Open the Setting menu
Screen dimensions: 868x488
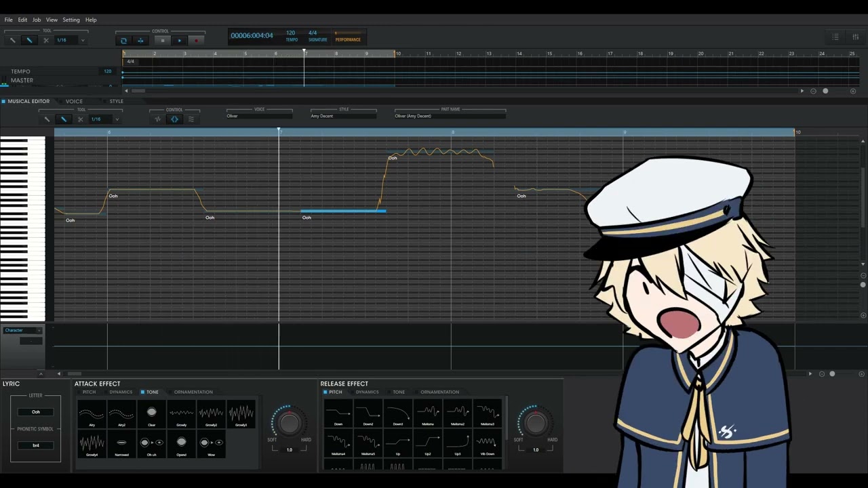coord(71,20)
